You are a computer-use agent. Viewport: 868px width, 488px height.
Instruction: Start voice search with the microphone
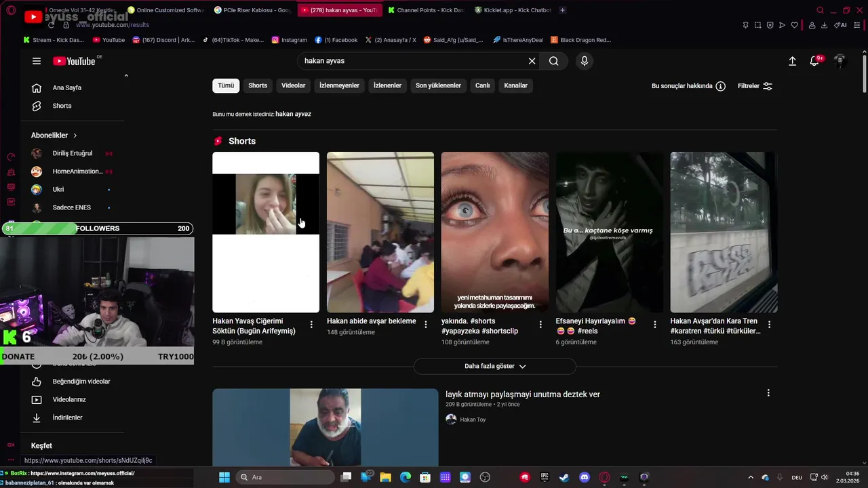coord(585,61)
